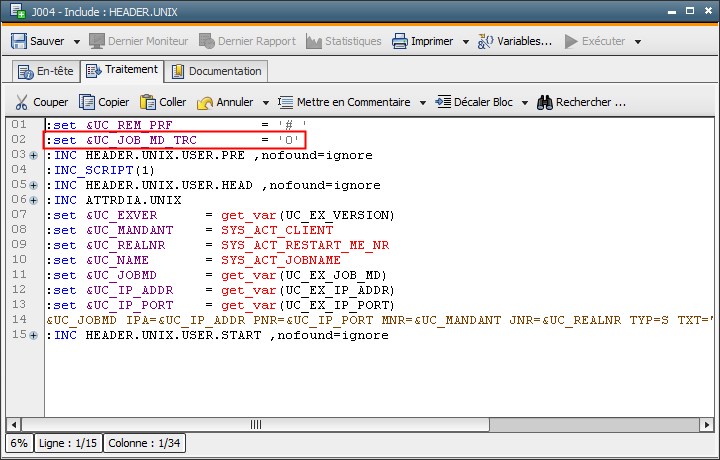
Task: Click the Copier icon
Action: (87, 102)
